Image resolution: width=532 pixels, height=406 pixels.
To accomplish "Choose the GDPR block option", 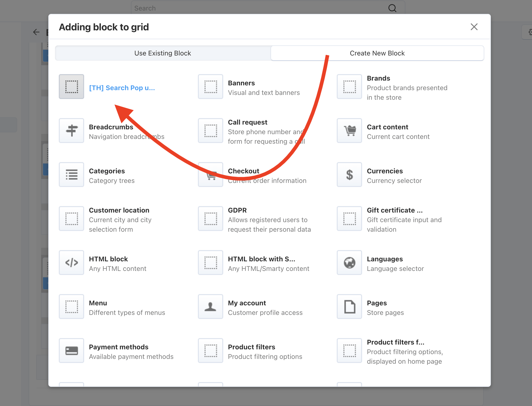I will point(237,210).
